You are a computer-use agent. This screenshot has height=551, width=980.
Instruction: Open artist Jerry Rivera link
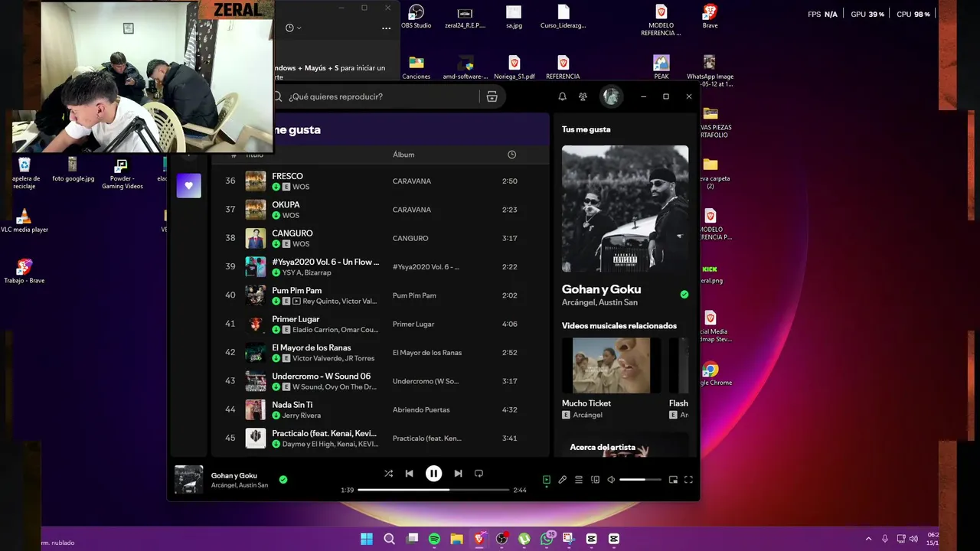point(302,416)
